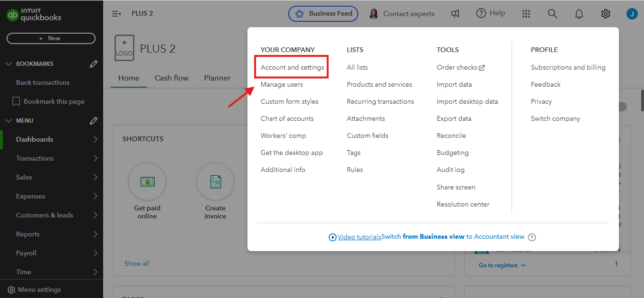Open the apps grid icon
Image resolution: width=644 pixels, height=298 pixels.
click(526, 14)
